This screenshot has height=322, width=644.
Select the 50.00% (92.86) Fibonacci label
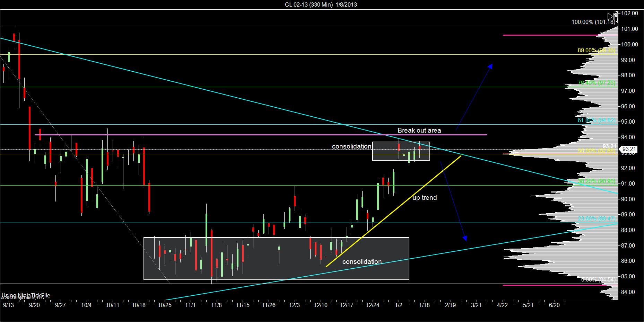(597, 151)
